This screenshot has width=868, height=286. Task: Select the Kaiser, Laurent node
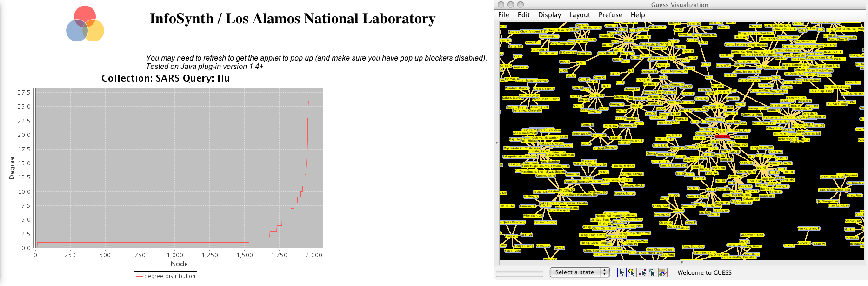coord(513,98)
